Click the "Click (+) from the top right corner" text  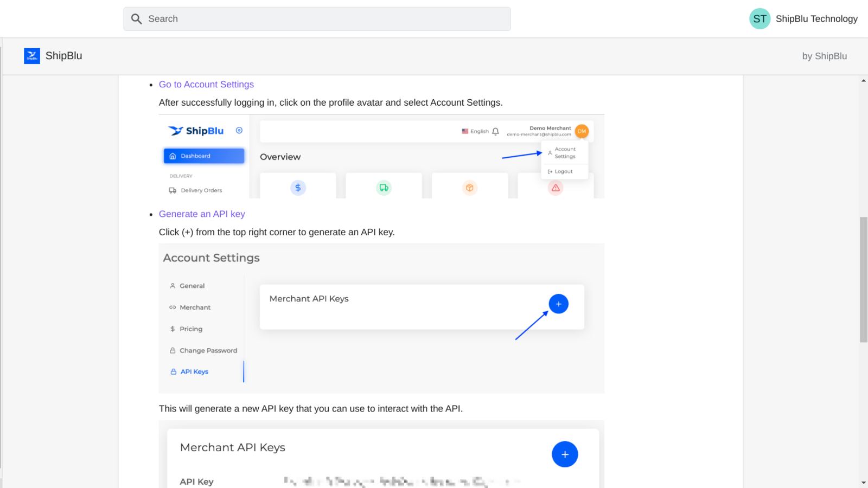277,232
